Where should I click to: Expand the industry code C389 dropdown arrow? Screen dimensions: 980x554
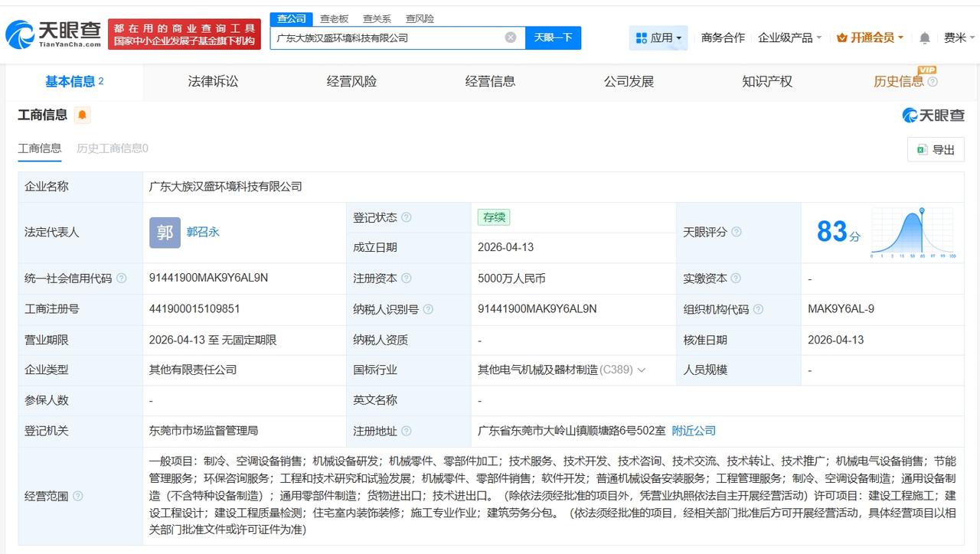[x=642, y=370]
